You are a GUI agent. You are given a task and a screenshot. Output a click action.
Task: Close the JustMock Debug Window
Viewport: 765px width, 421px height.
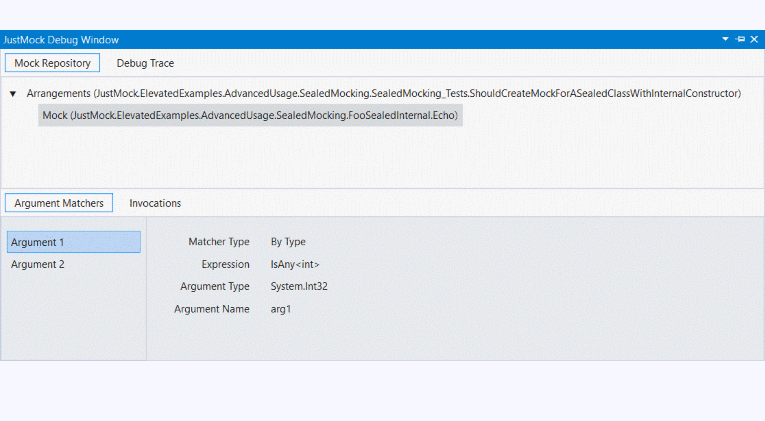[x=754, y=39]
